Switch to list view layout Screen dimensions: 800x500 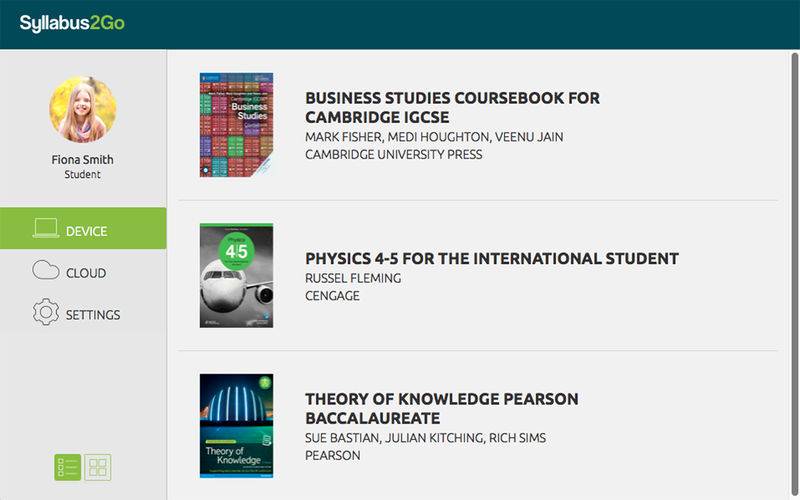pyautogui.click(x=67, y=467)
